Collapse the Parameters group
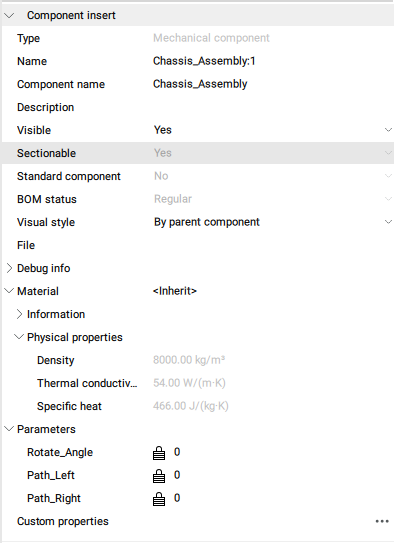The width and height of the screenshot is (394, 543). tap(9, 429)
